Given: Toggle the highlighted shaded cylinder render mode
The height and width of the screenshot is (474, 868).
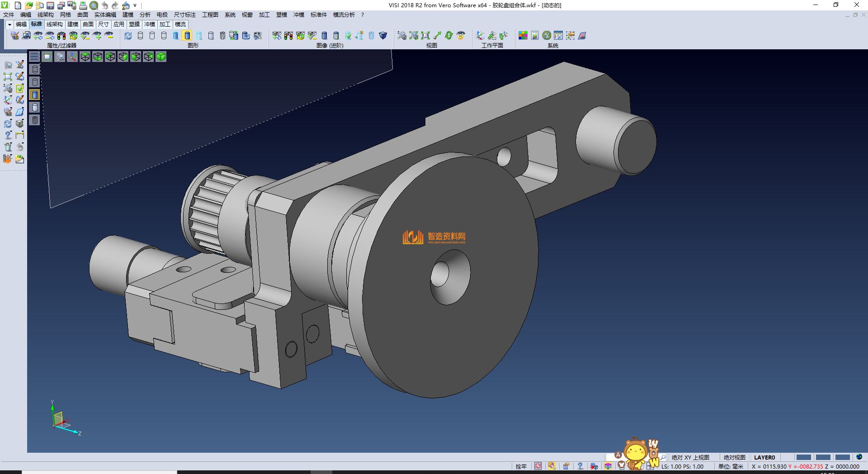Looking at the screenshot, I should coord(187,35).
